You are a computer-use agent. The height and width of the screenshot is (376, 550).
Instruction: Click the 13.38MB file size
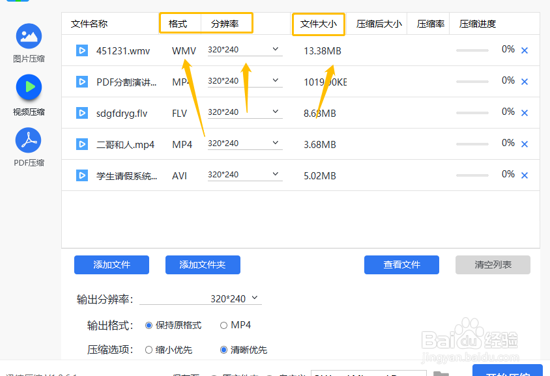[x=322, y=51]
